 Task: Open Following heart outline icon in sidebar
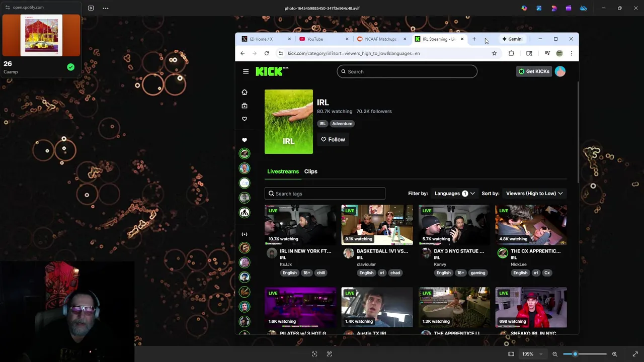tap(245, 119)
